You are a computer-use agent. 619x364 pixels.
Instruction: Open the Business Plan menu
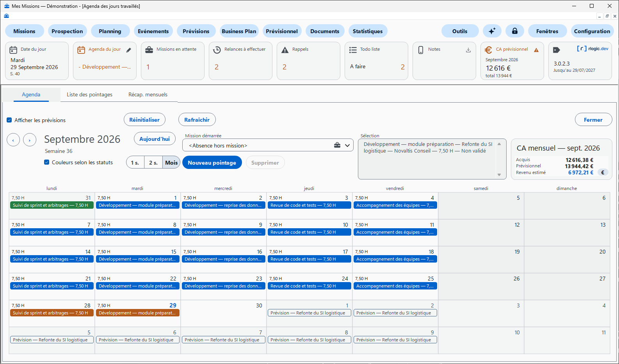coord(239,31)
